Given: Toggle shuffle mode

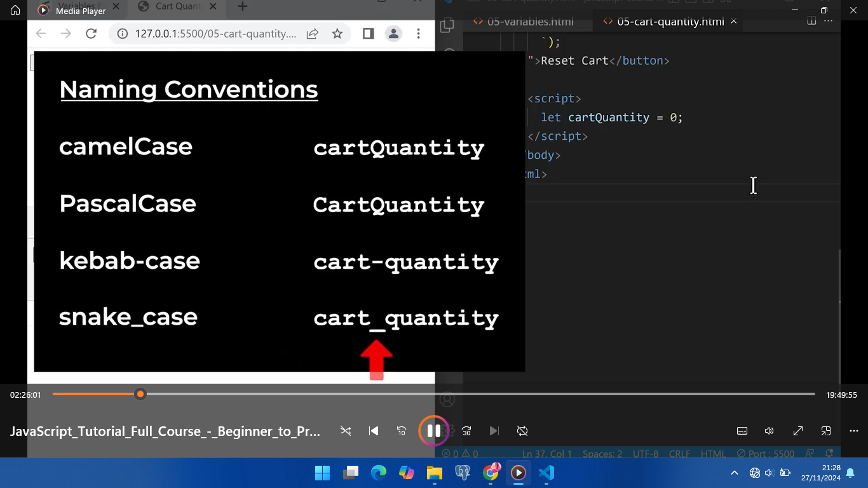Looking at the screenshot, I should coord(346,431).
